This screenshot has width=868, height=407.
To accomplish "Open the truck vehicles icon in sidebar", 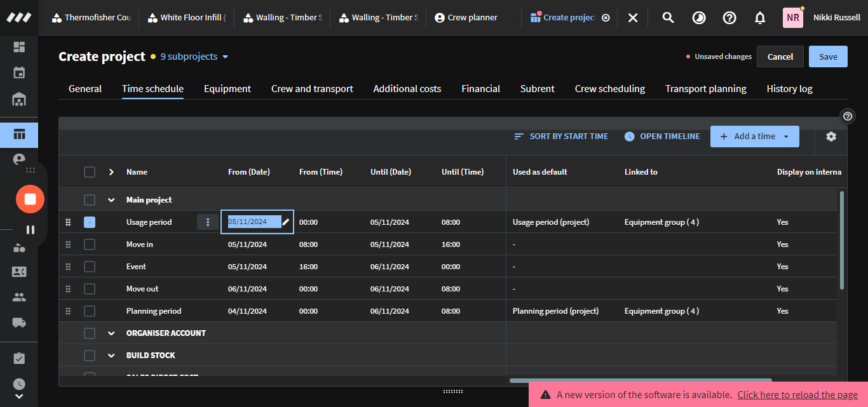I will 19,323.
